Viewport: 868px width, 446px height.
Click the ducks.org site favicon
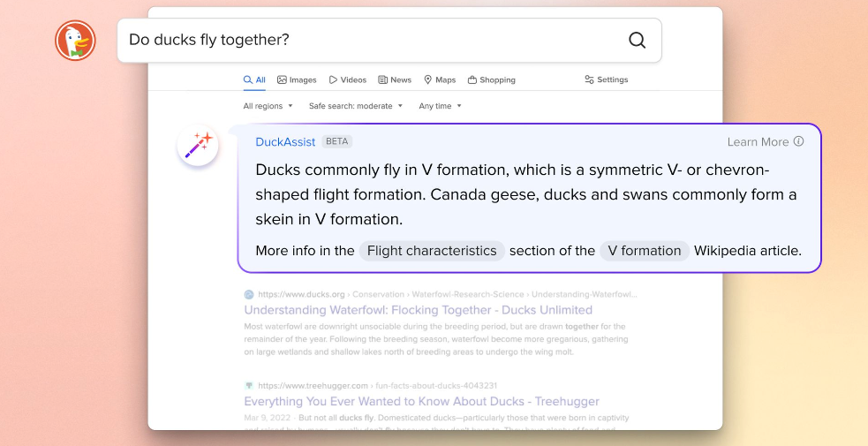tap(248, 294)
